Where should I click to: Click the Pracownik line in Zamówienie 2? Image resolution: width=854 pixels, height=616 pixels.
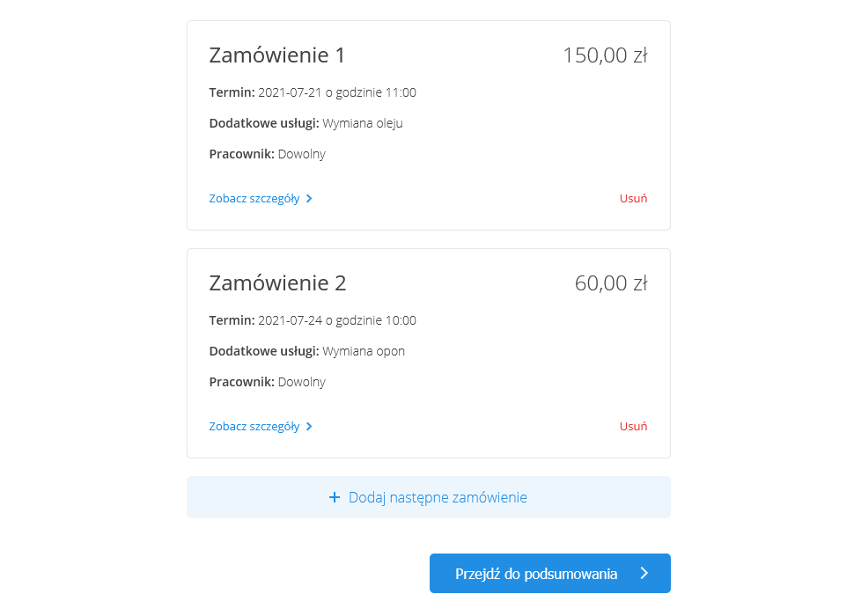coord(268,382)
